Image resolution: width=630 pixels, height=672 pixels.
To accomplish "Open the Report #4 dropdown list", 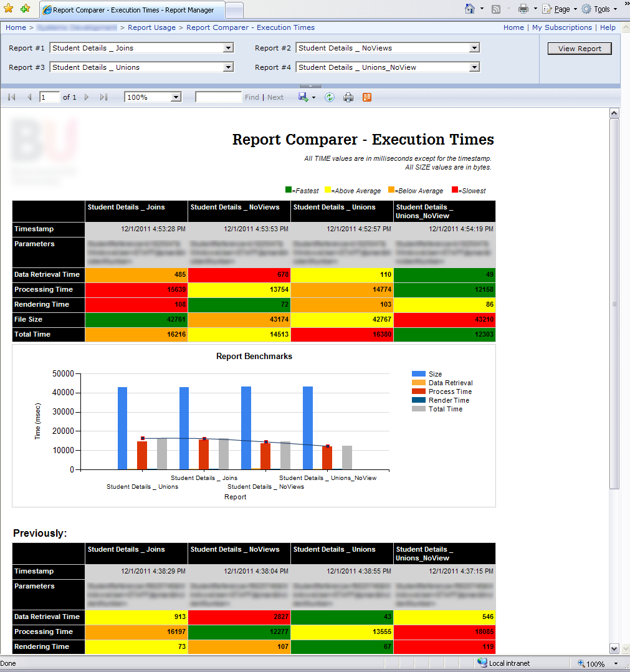I will point(474,67).
